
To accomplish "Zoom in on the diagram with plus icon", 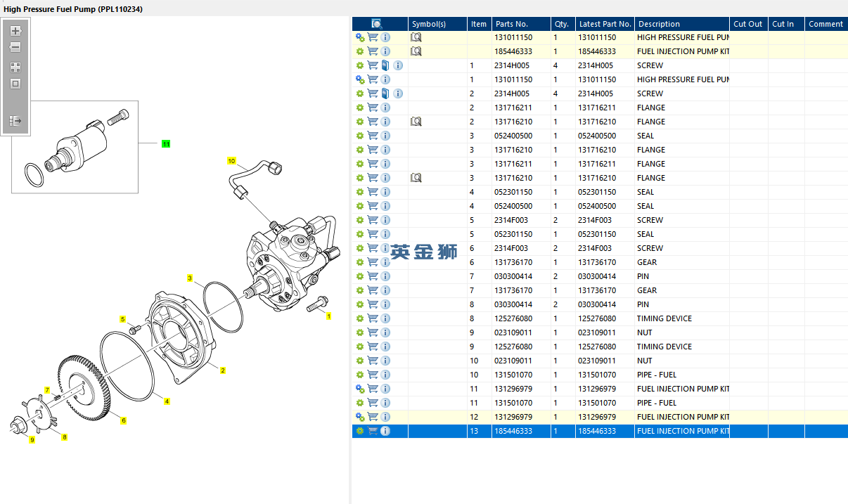I will pyautogui.click(x=15, y=31).
